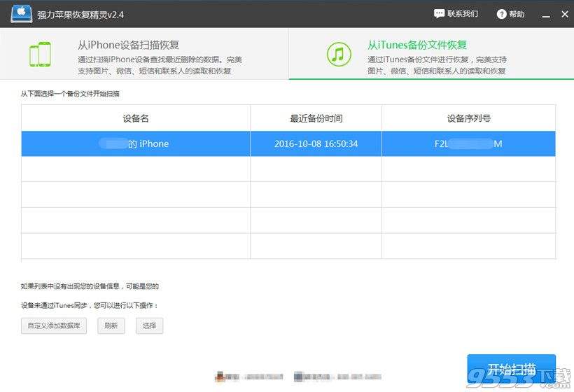This screenshot has height=392, width=574.
Task: Click the 最近备份时间 column header
Action: [x=316, y=118]
